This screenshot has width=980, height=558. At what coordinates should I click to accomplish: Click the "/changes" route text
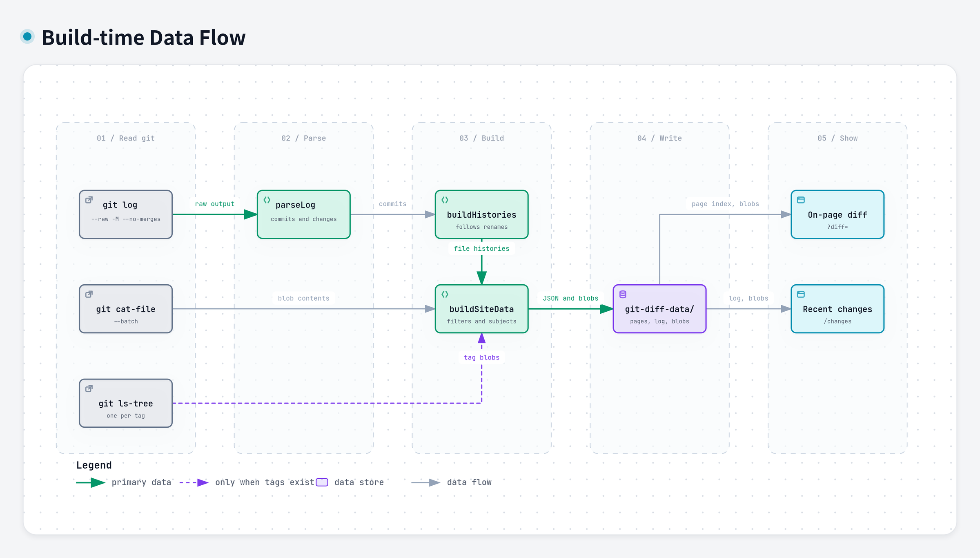click(837, 321)
